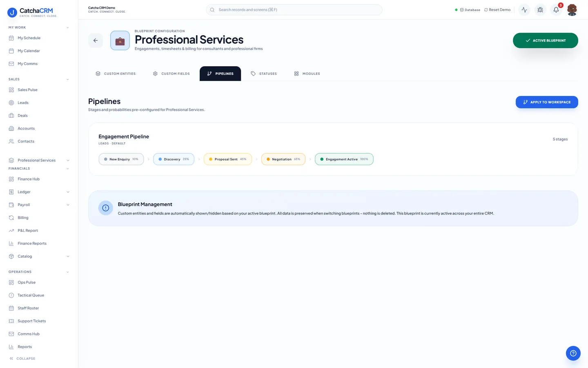Click Apply to Workspace button
This screenshot has width=588, height=368.
point(547,102)
